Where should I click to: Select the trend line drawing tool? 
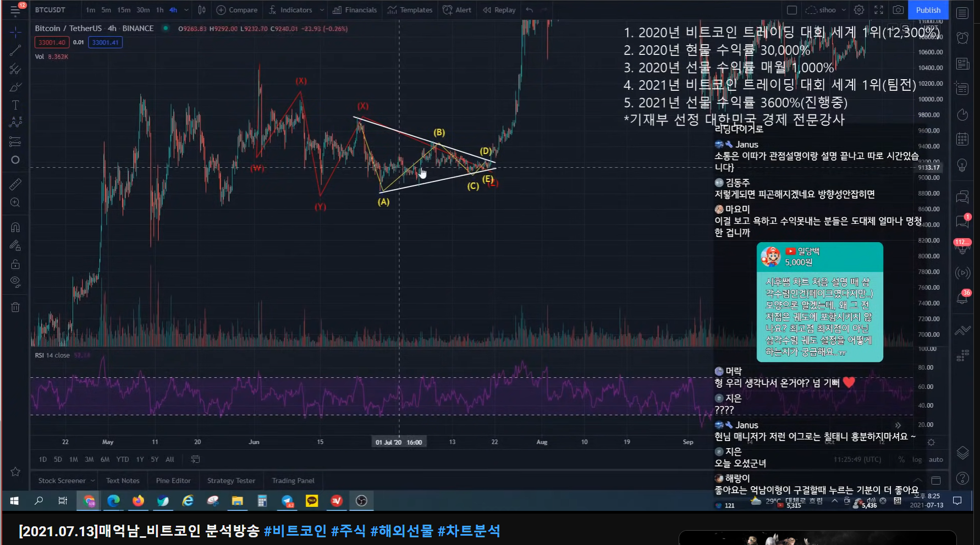15,51
